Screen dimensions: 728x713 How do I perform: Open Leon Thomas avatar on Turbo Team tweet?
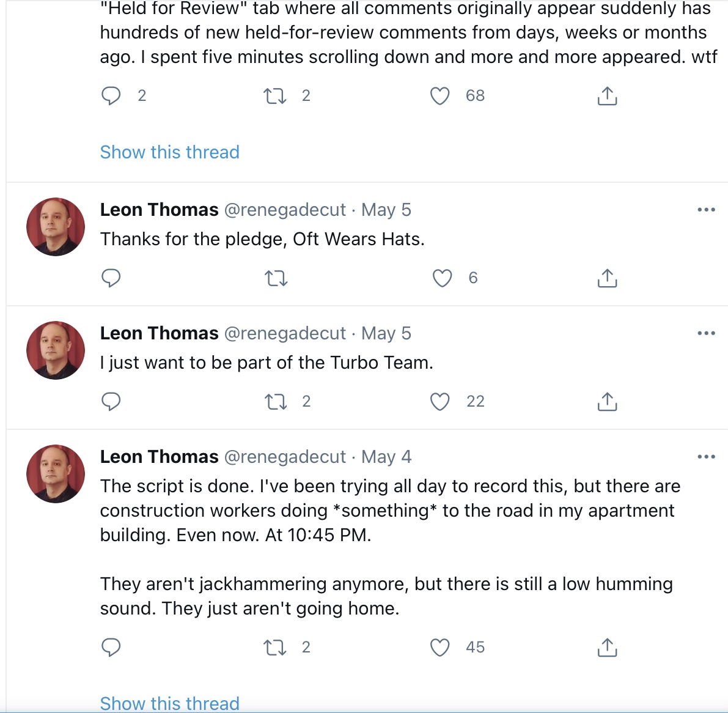coord(56,350)
